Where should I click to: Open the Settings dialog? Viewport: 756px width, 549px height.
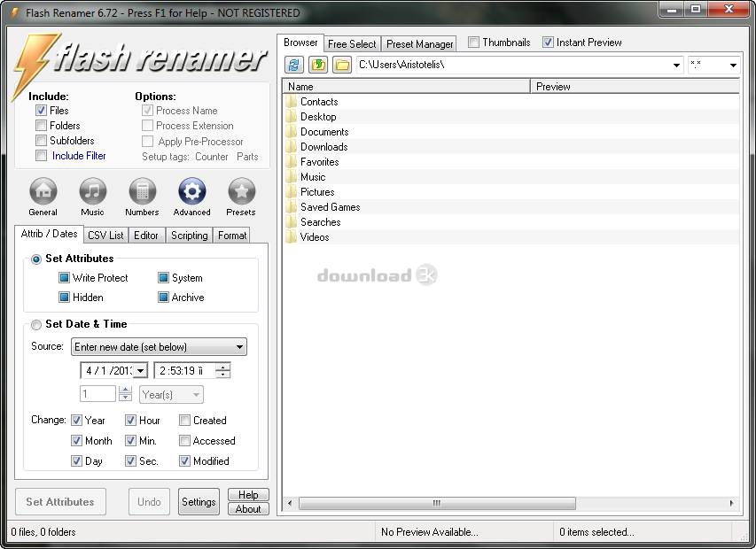click(x=199, y=502)
